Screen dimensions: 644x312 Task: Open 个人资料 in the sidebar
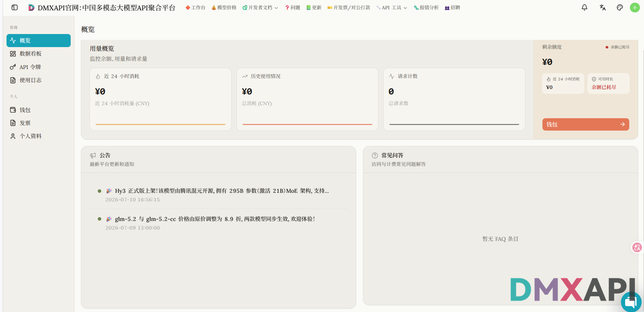tap(38, 136)
